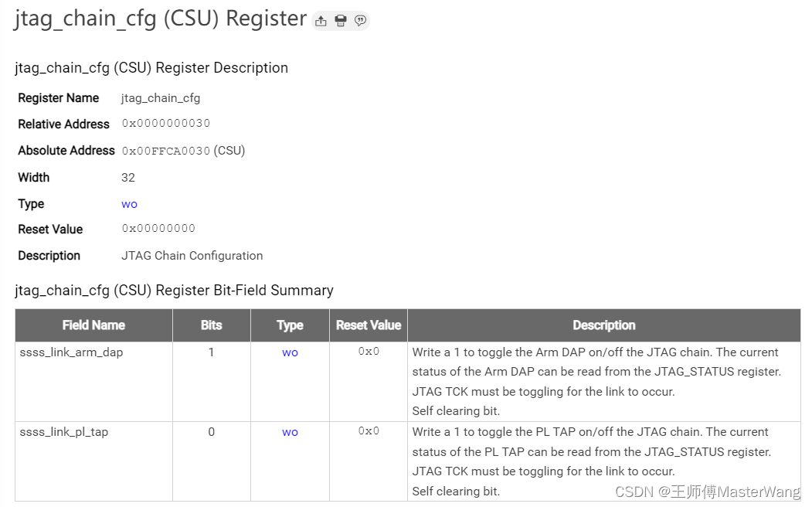
Task: Click the Bits column header
Action: point(211,325)
